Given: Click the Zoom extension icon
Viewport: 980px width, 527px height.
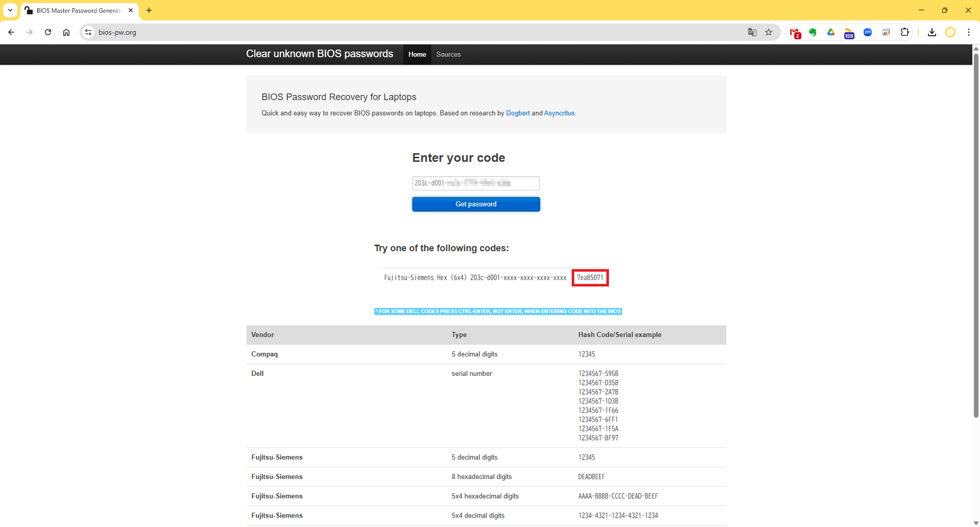Looking at the screenshot, I should click(868, 33).
